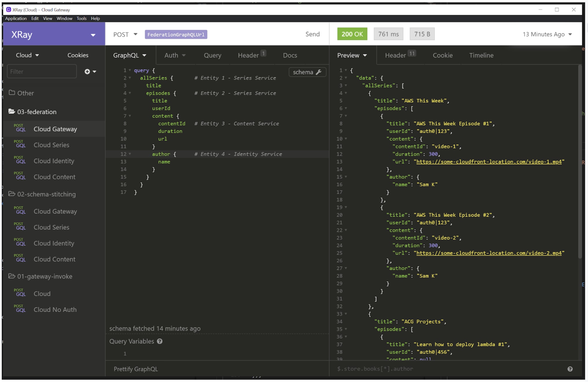Click the 'schema fetched 14 minutes ago' text
This screenshot has width=588, height=382.
click(155, 328)
